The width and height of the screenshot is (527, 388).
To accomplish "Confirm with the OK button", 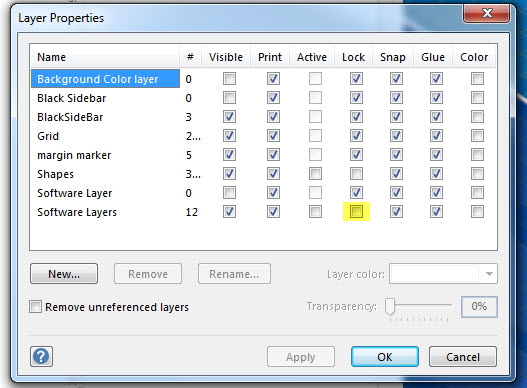I will (x=385, y=356).
